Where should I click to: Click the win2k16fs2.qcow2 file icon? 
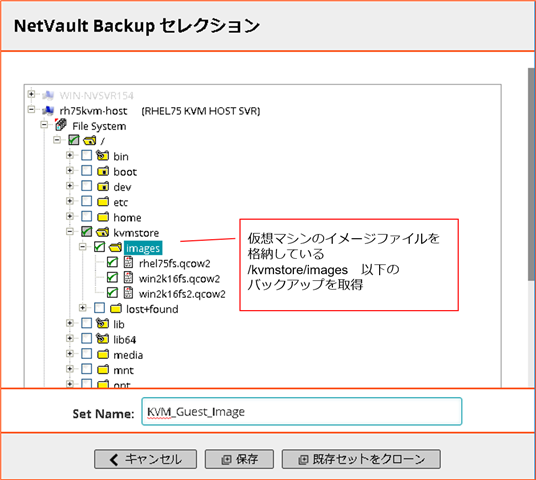point(129,293)
